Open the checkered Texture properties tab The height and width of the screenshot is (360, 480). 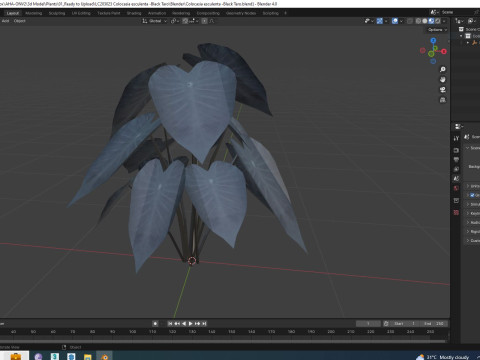(456, 212)
